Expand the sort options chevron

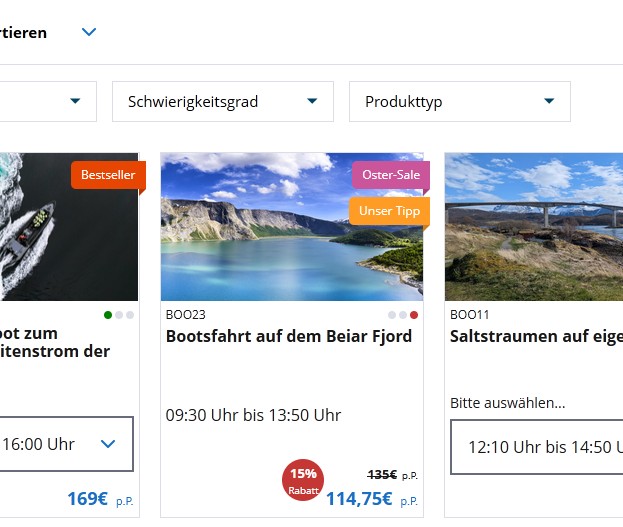[x=89, y=32]
